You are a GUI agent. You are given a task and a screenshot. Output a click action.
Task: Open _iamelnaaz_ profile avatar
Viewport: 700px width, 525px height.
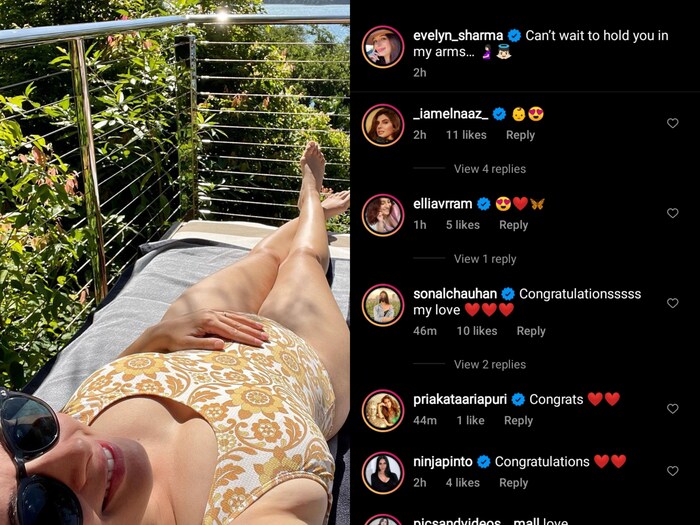383,125
